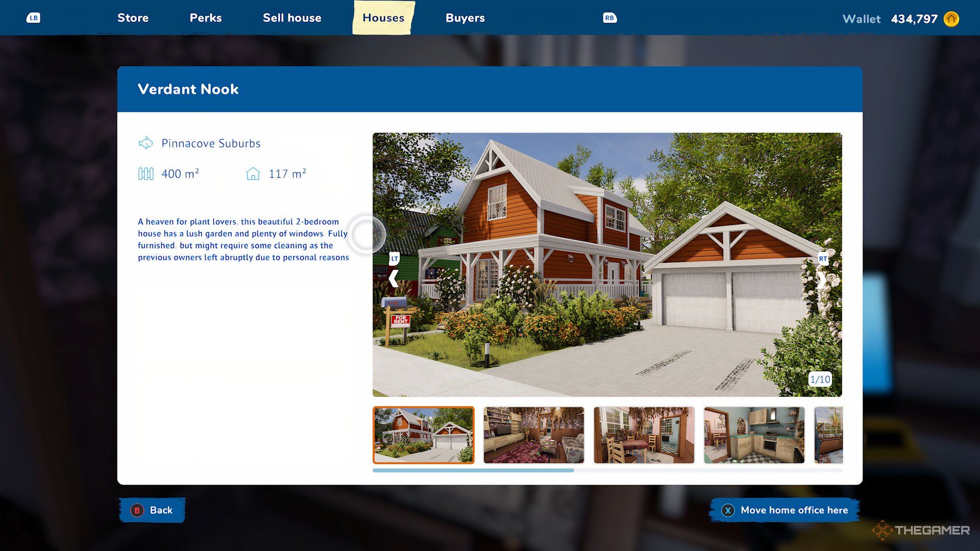The image size is (980, 551).
Task: Click the Pinnacove Suburbs location icon
Action: coord(145,143)
